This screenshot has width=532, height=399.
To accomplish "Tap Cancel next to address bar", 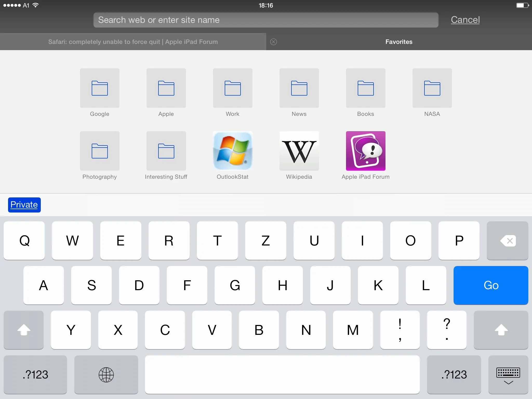I will coord(465,20).
